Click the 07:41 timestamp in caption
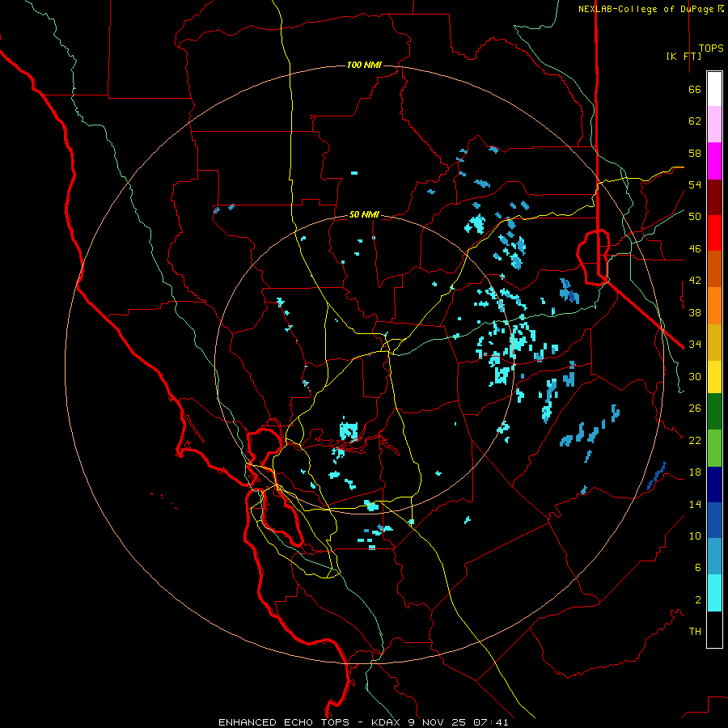Screen dimensions: 728x728 click(491, 722)
